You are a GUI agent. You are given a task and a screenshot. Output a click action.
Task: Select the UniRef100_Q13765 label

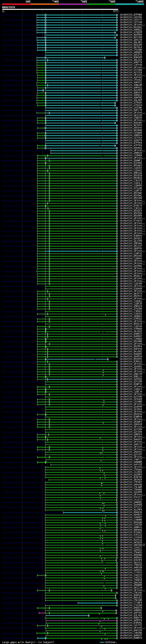(x=131, y=241)
